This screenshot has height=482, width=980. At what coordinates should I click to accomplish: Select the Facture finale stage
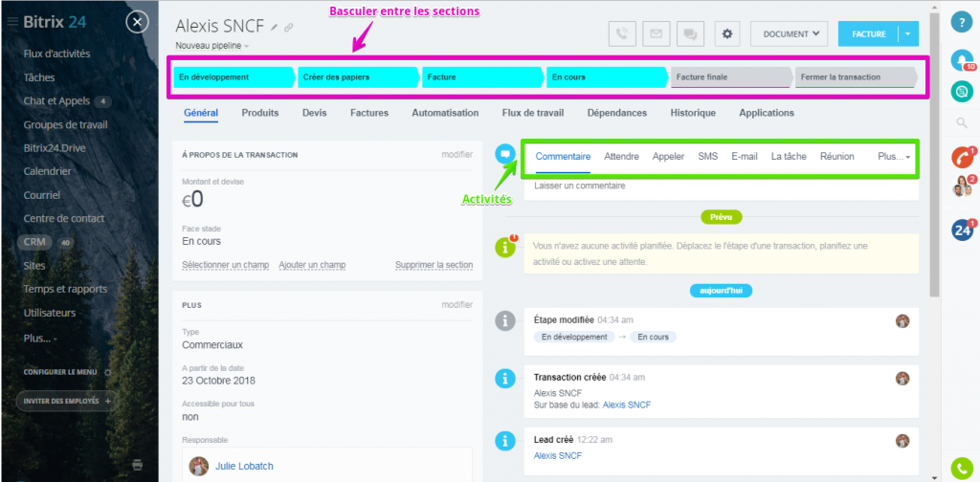click(x=731, y=77)
